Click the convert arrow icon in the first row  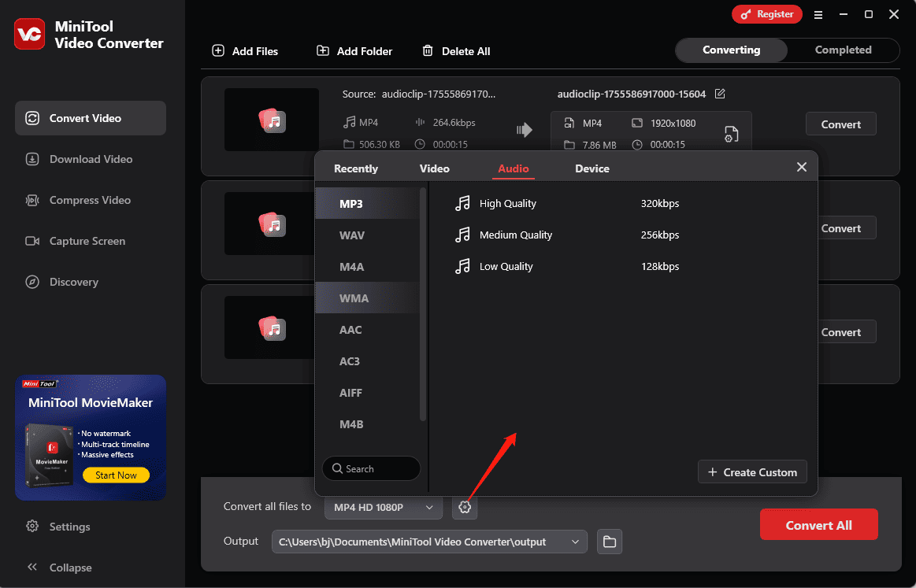click(524, 130)
